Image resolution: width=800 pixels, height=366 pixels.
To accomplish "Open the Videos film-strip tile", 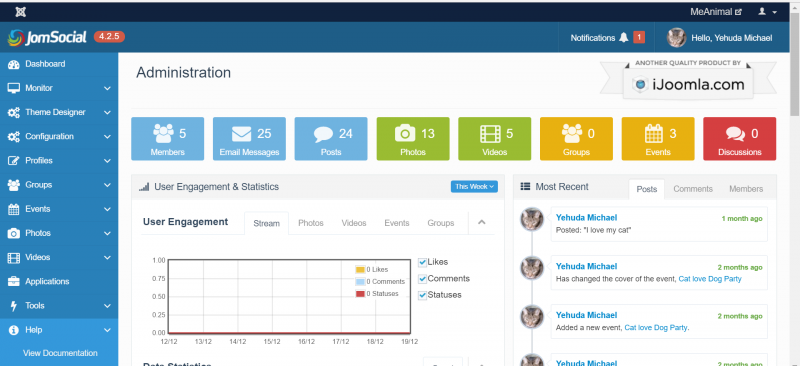I will (494, 139).
